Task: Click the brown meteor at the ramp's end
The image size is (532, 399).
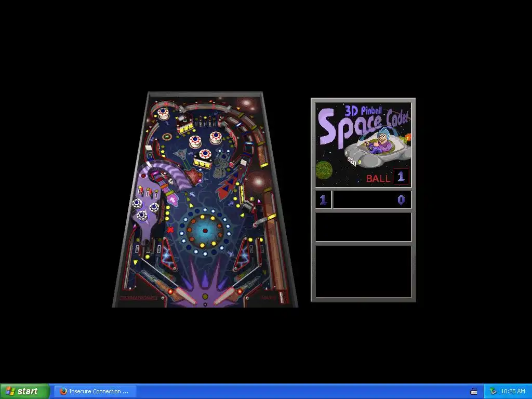Action: 193,177
